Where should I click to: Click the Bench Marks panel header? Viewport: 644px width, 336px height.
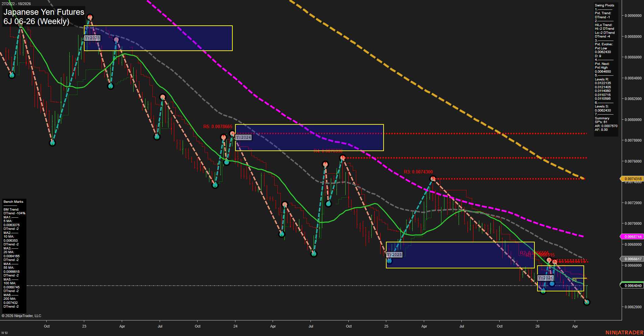click(13, 201)
